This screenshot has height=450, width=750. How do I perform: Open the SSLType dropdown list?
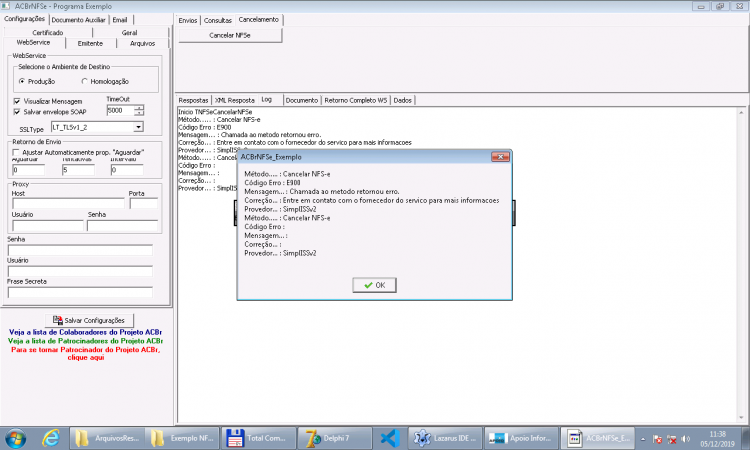138,127
